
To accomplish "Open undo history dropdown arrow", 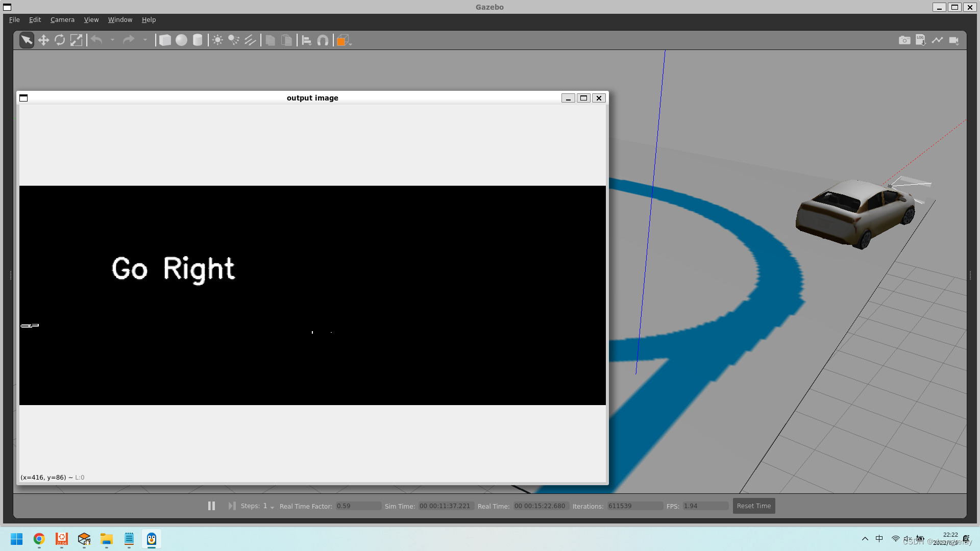I will pos(112,40).
